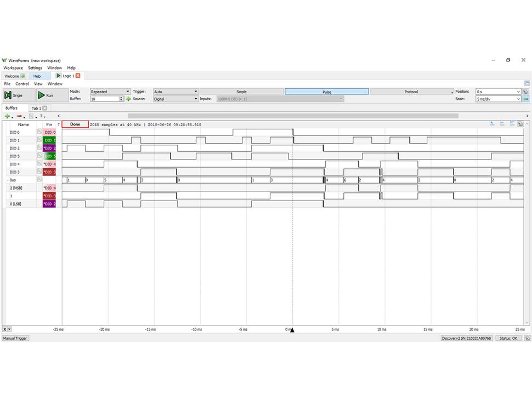Start a Single acquisition
This screenshot has width=532, height=399.
[14, 95]
